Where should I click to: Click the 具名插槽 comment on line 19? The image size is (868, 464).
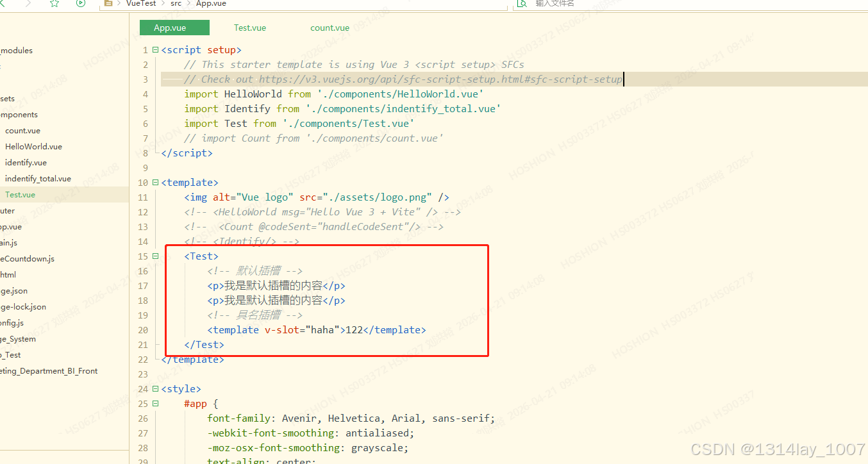(x=255, y=315)
